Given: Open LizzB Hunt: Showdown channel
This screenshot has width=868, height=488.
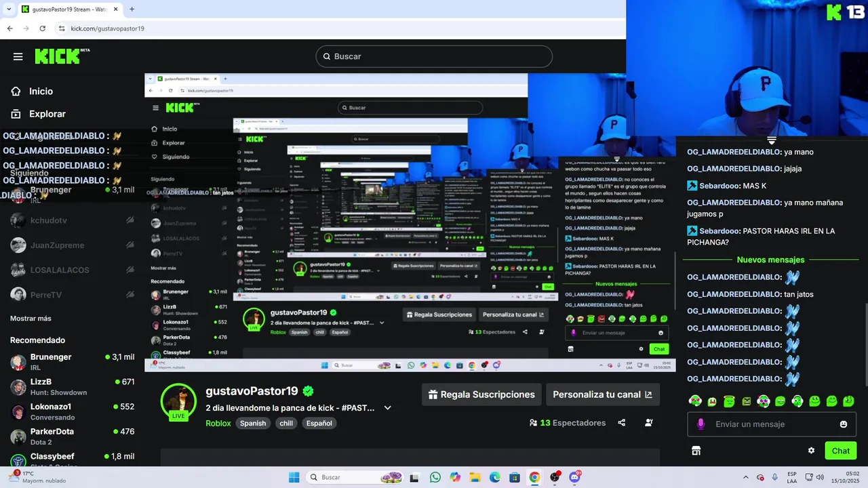Looking at the screenshot, I should (72, 387).
